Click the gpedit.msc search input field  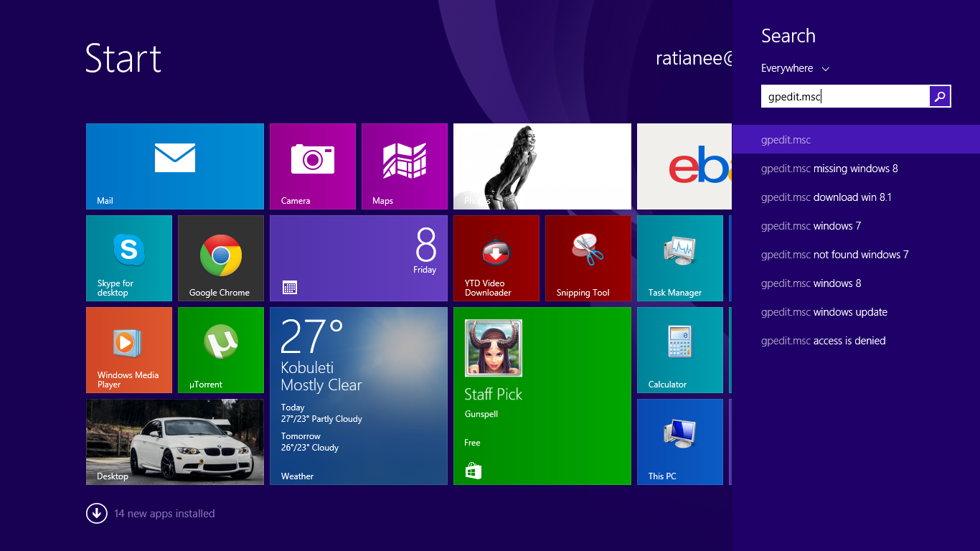coord(844,96)
